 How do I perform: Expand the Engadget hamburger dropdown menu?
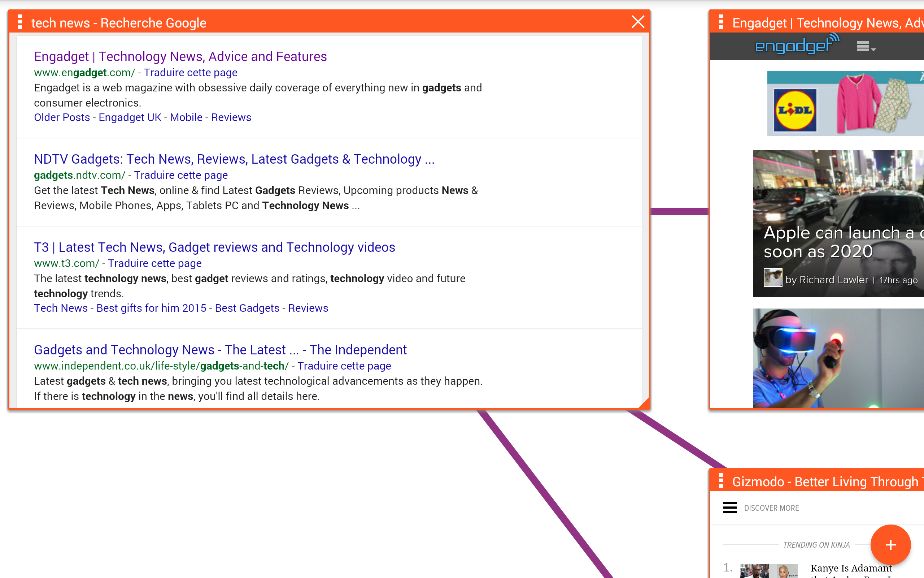[866, 47]
